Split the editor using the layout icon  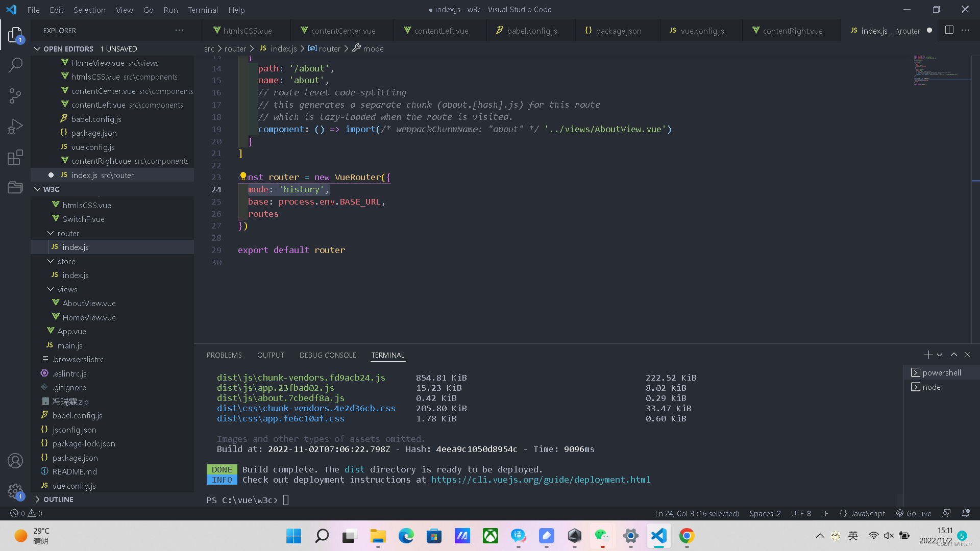[949, 30]
